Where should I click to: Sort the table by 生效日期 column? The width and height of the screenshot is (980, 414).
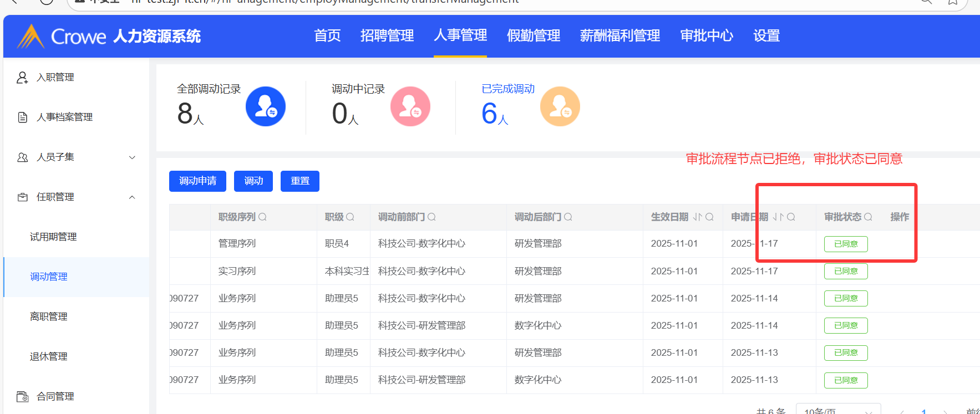[697, 217]
